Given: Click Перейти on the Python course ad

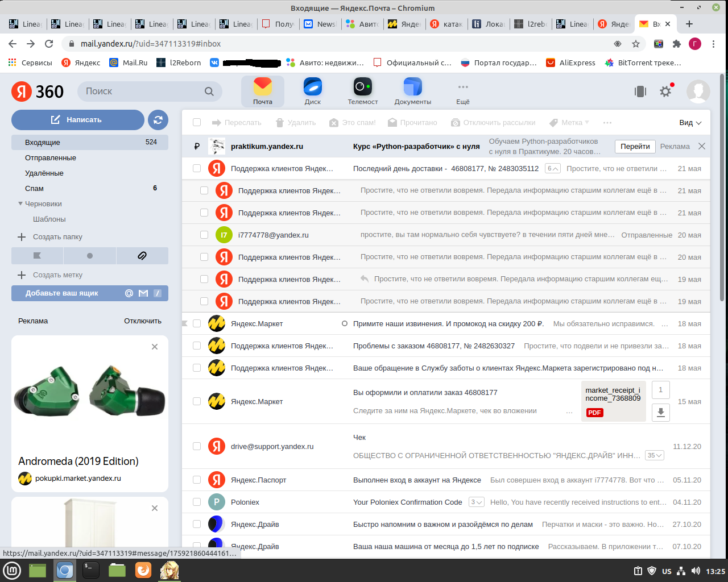Looking at the screenshot, I should pos(635,146).
